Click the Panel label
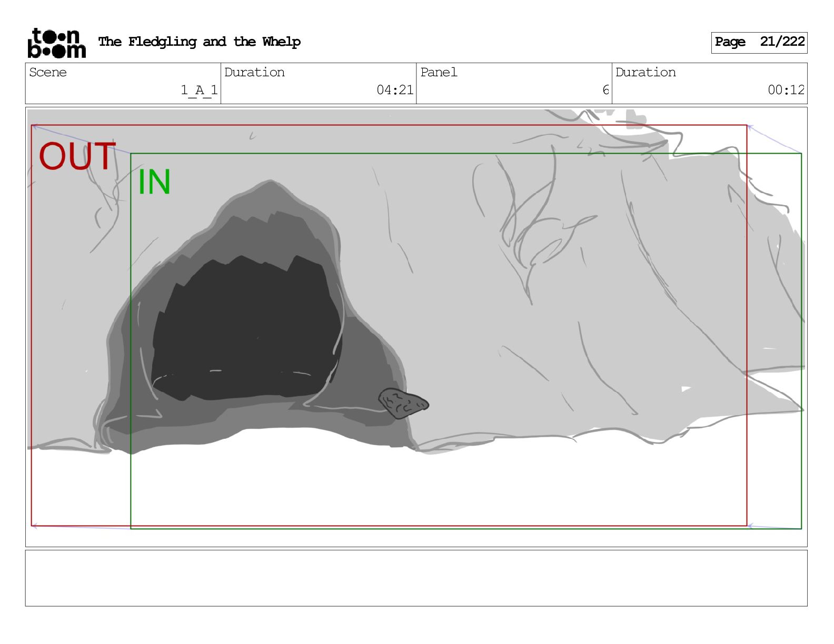834x644 pixels. 439,73
